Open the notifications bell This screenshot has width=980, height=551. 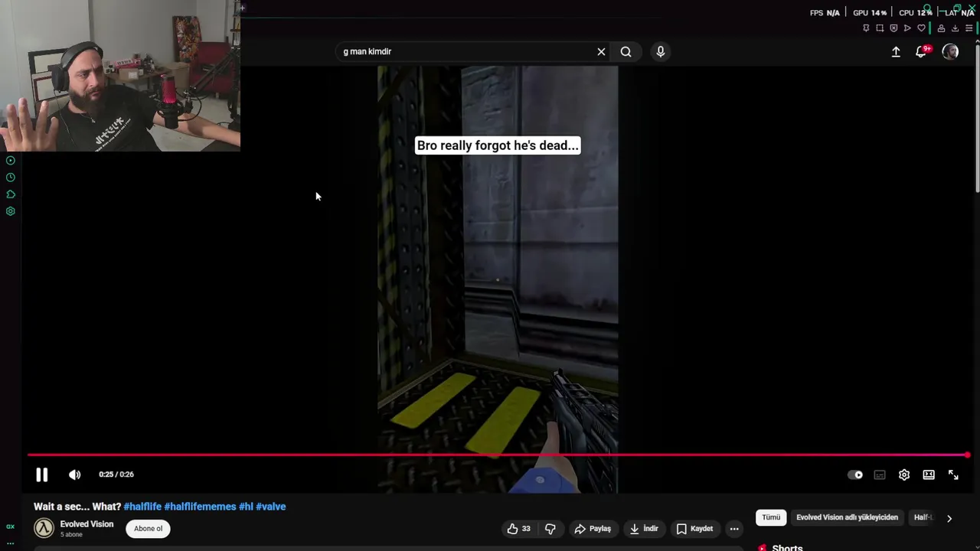point(922,51)
